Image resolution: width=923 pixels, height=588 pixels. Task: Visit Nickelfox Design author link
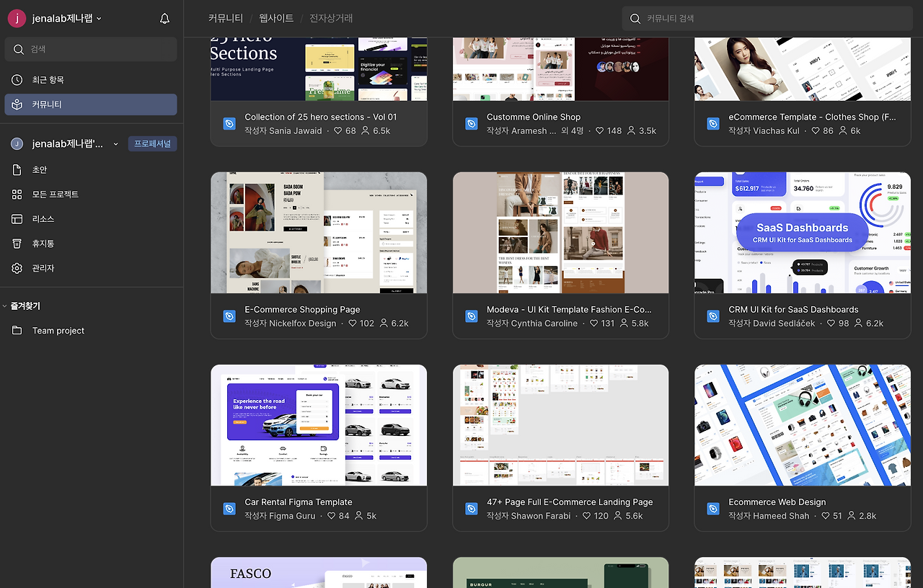pyautogui.click(x=303, y=324)
